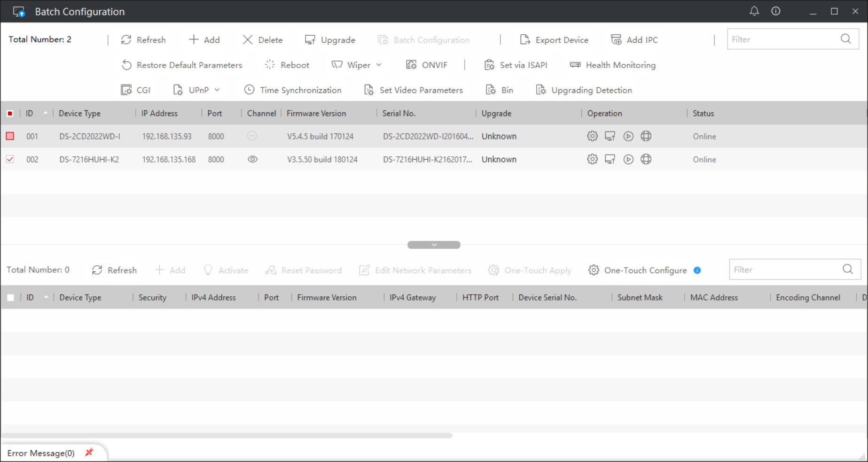Click Add IPC

coord(634,40)
